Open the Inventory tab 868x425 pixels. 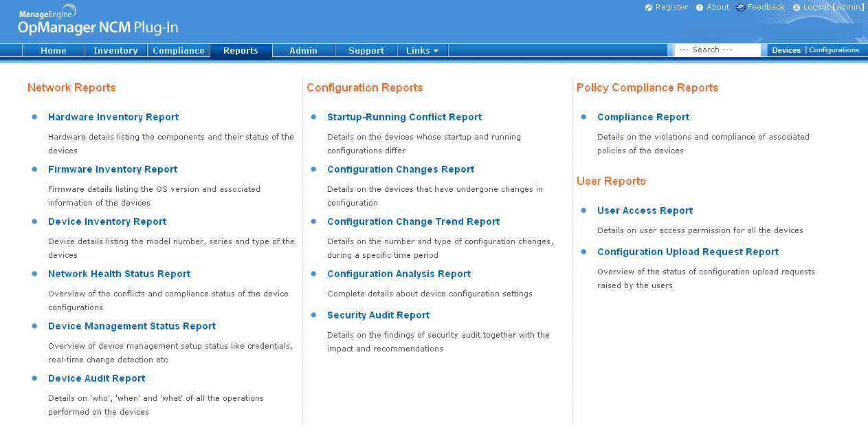pos(115,50)
